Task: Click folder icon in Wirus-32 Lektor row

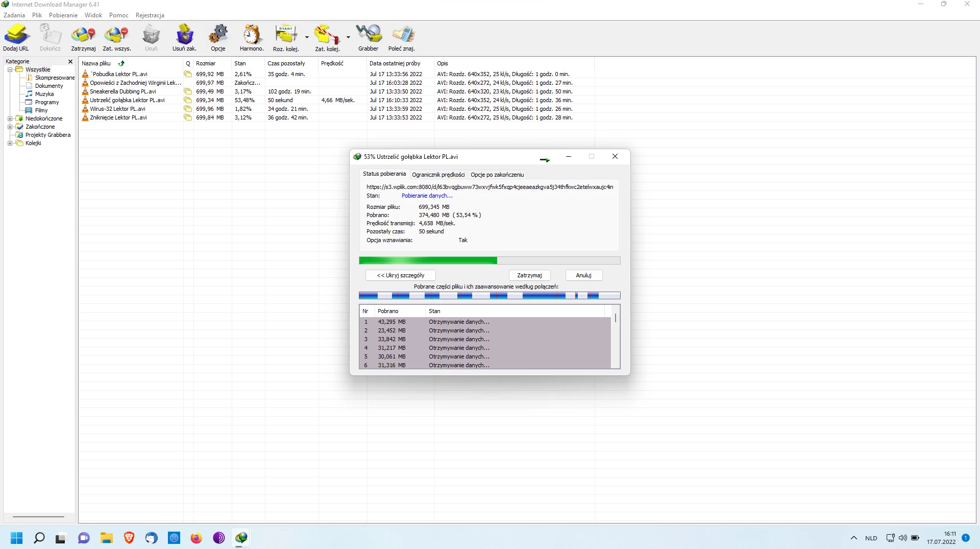Action: (x=188, y=109)
